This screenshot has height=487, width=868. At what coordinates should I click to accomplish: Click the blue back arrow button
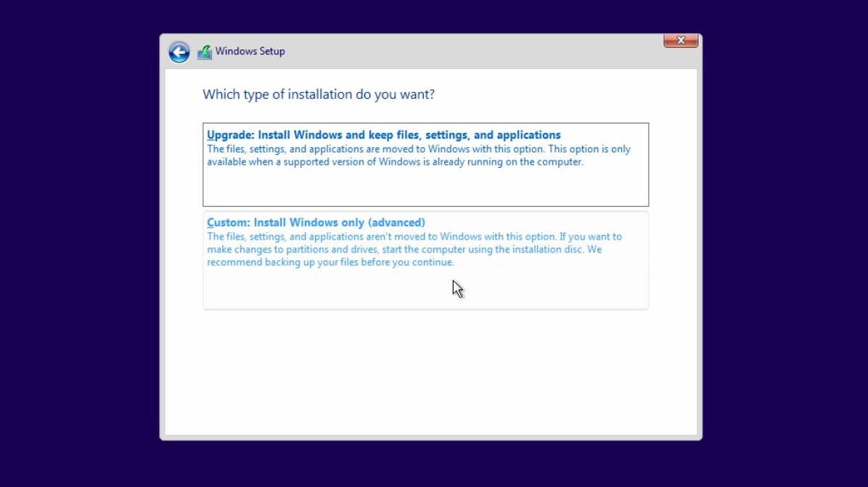(x=179, y=52)
